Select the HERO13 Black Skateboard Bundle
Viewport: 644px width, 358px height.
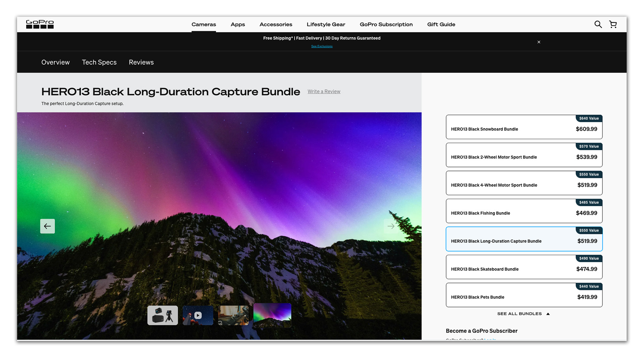pyautogui.click(x=524, y=267)
